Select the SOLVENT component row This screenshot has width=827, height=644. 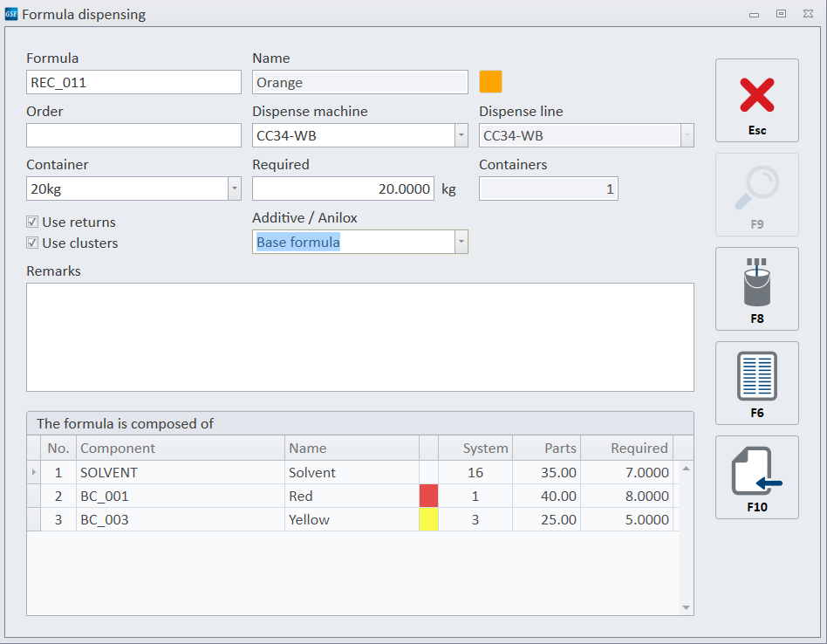[181, 472]
